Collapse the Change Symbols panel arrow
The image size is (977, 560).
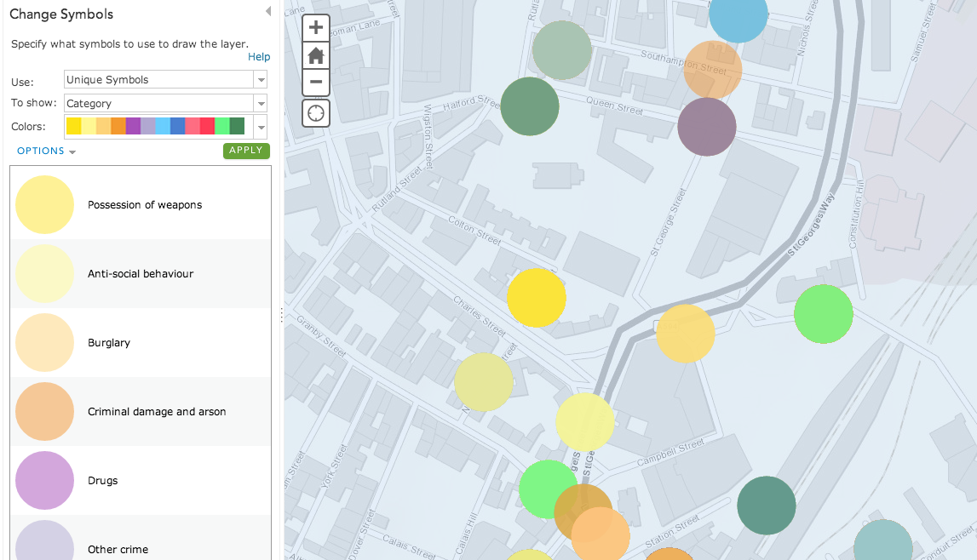pyautogui.click(x=268, y=11)
